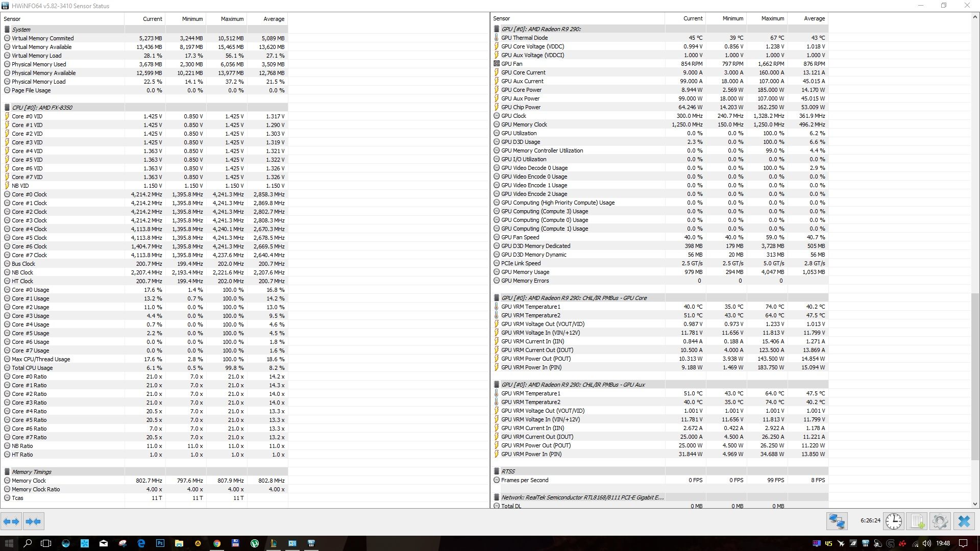Reset min/max values with the clock button
This screenshot has height=551, width=980.
pos(893,521)
